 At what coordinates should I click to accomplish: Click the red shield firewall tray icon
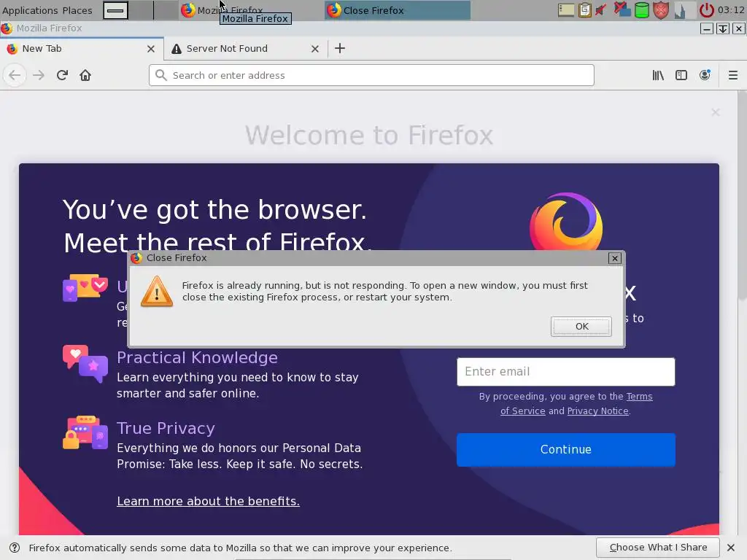click(661, 10)
